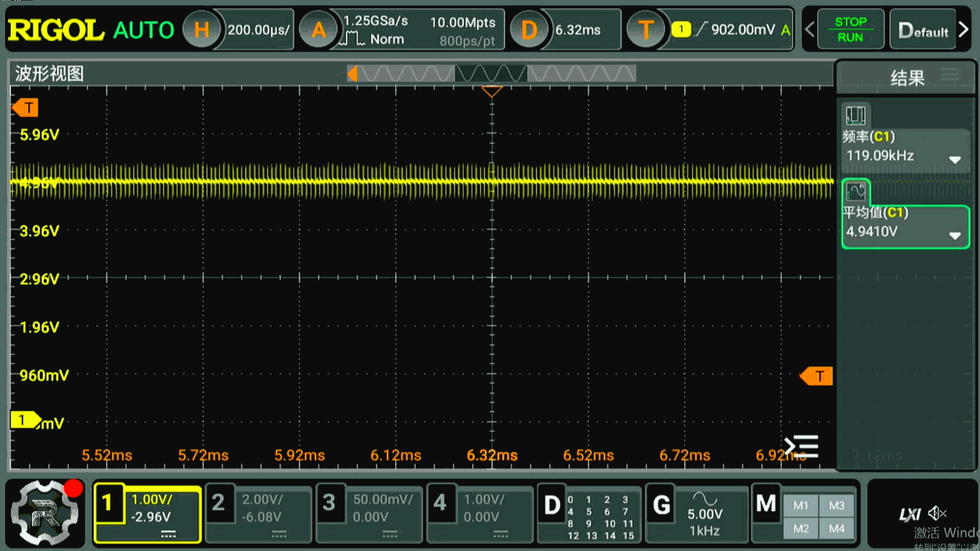Screen dimensions: 980x551
Task: Open trigger delay settings via the D icon
Action: pos(529,29)
